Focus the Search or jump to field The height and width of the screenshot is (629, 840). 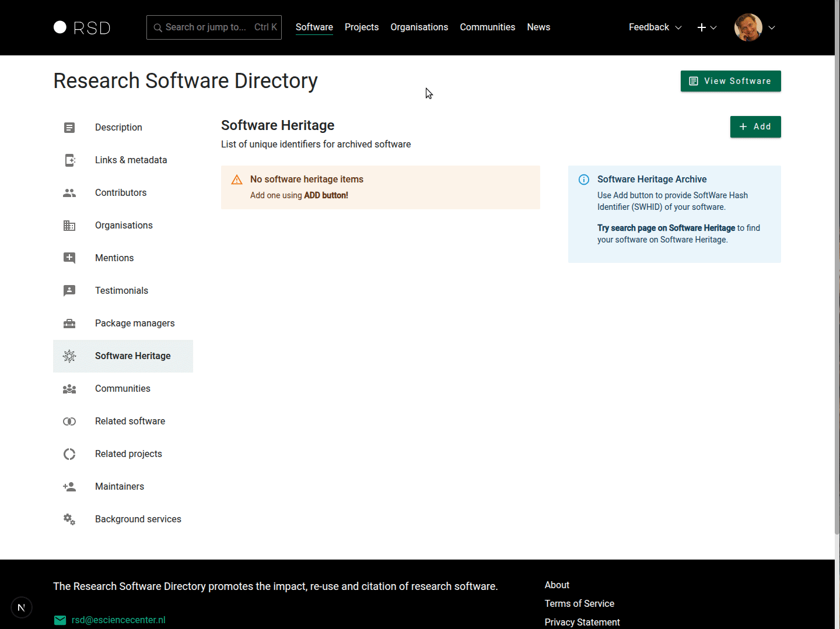point(213,27)
